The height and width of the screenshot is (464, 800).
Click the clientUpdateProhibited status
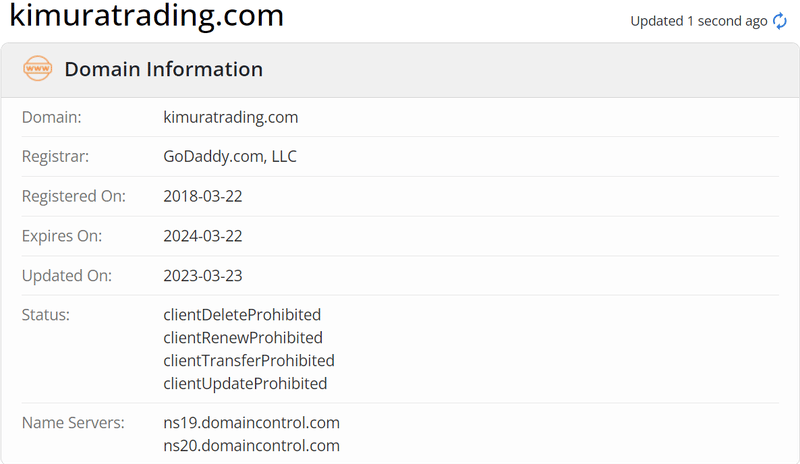pyautogui.click(x=245, y=383)
